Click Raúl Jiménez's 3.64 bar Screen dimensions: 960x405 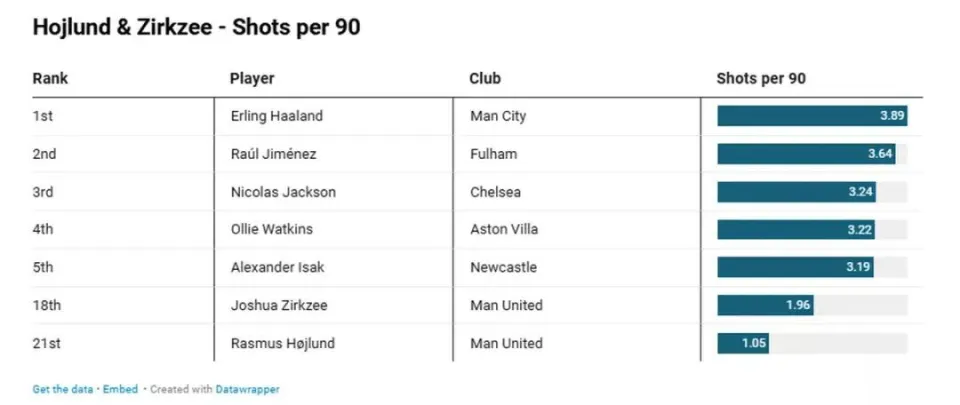click(806, 154)
